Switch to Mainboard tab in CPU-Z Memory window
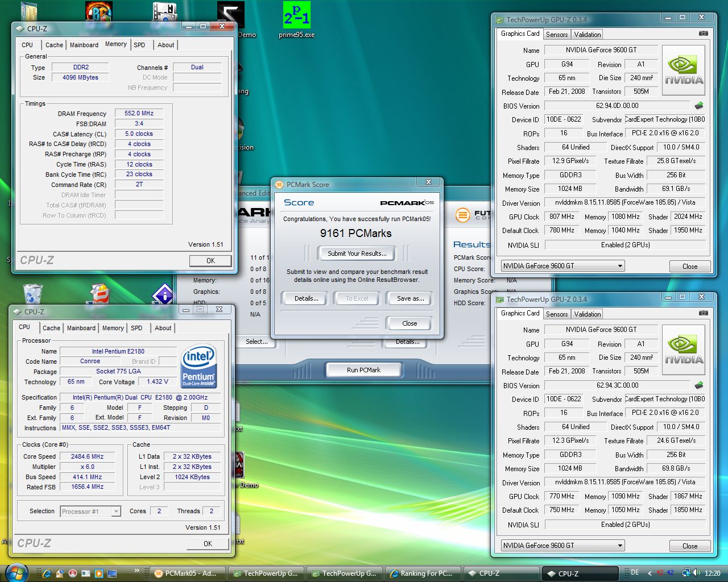Image resolution: width=728 pixels, height=582 pixels. (x=84, y=45)
